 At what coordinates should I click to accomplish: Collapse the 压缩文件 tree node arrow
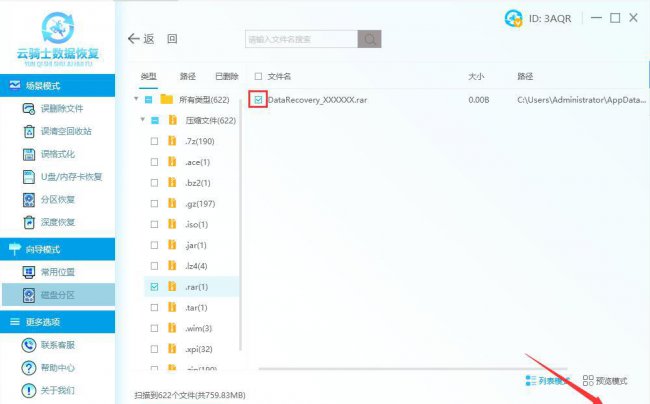point(143,119)
